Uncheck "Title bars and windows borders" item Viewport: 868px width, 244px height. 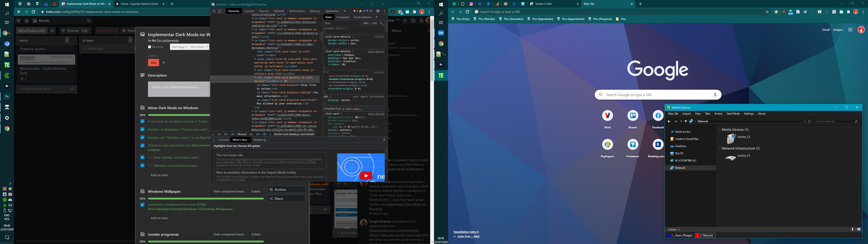(142, 165)
